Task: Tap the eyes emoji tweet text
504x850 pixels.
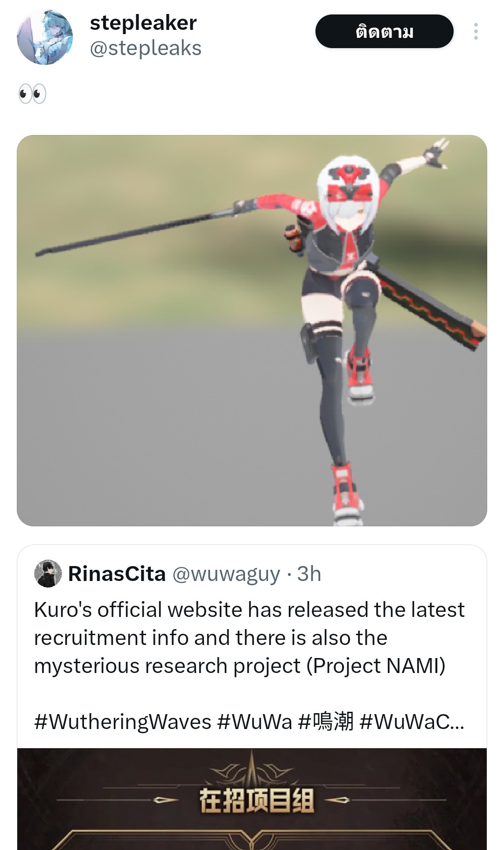Action: (x=32, y=94)
